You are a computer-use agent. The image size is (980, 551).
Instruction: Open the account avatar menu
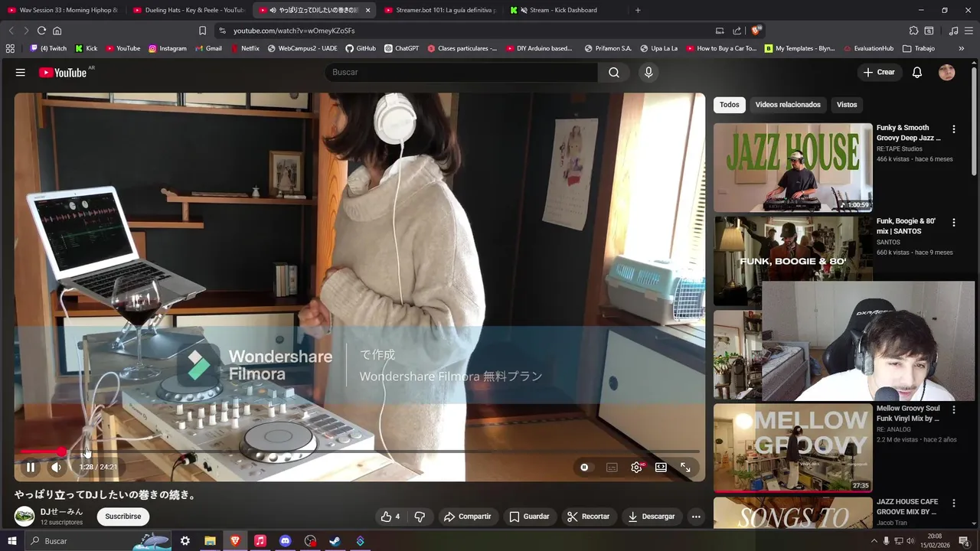[947, 72]
